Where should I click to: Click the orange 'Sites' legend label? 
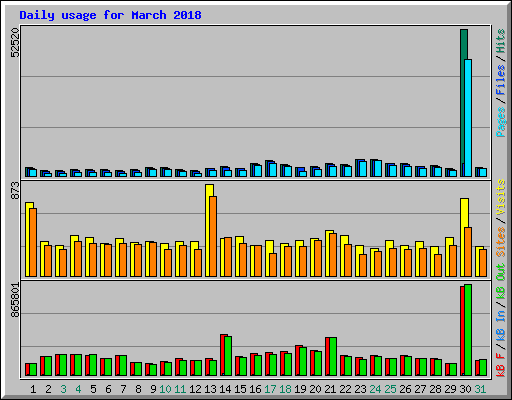[x=500, y=242]
